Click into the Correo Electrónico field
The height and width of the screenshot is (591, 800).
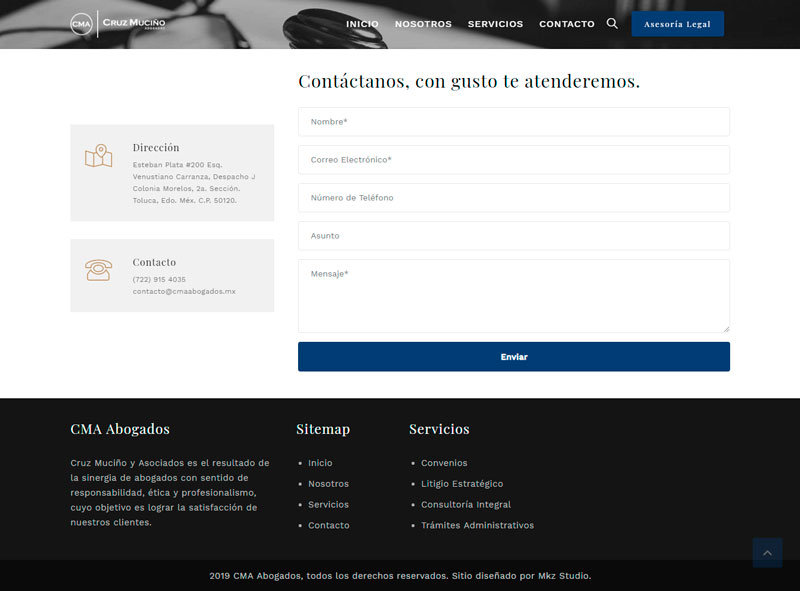click(x=513, y=160)
